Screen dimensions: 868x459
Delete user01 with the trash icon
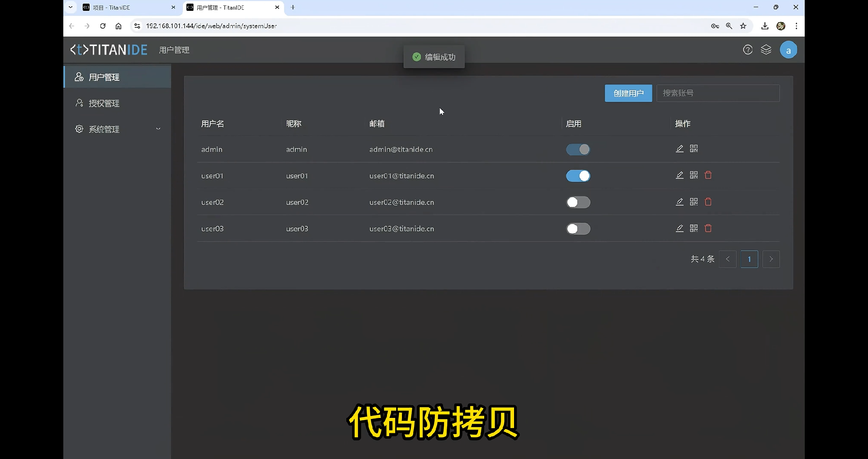click(x=708, y=175)
